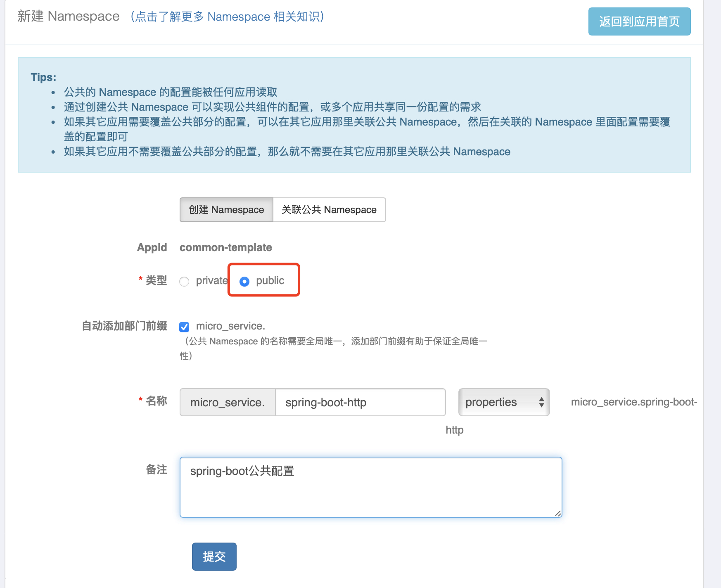Screen dimensions: 721x588
Task: Click the 返回到应用首页 button
Action: [639, 21]
